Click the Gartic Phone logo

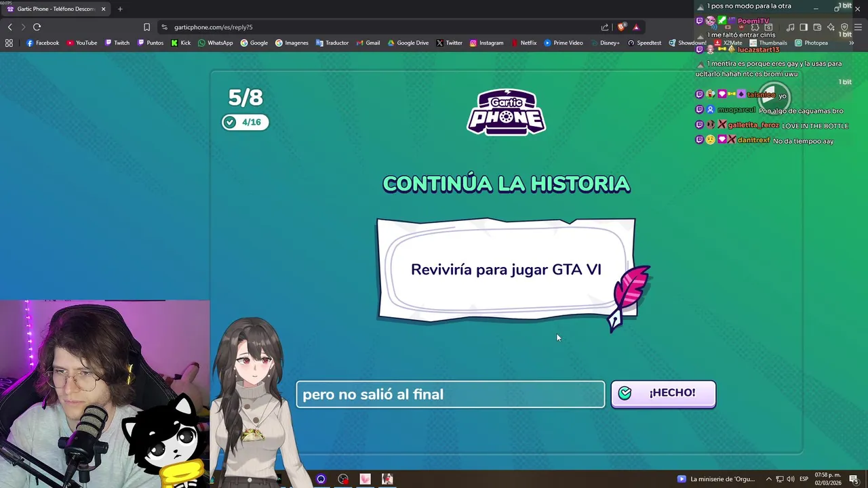coord(506,112)
